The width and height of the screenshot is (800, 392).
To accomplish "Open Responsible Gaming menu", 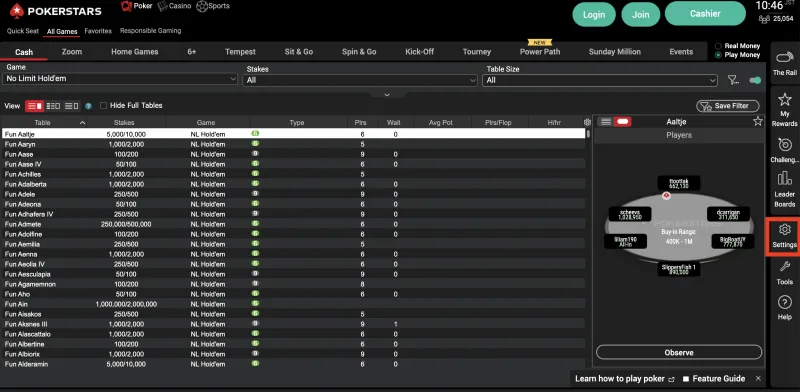I will click(151, 31).
